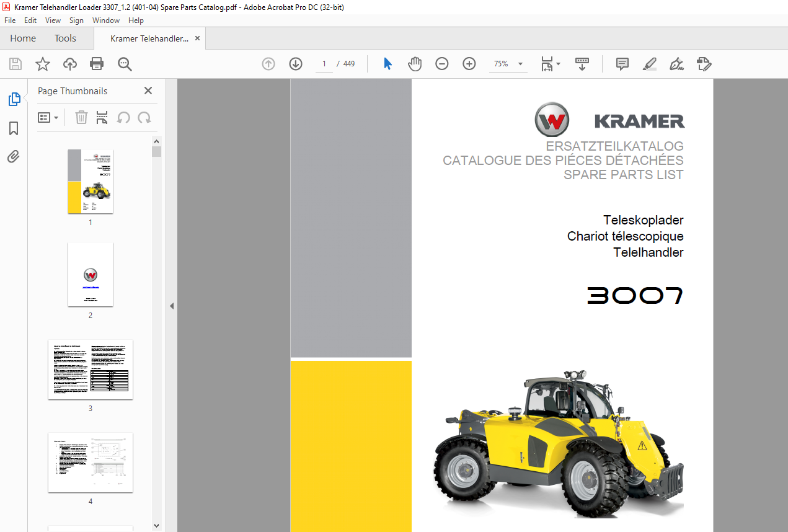Open the Bookmarks panel icon
The height and width of the screenshot is (532, 788).
[14, 128]
